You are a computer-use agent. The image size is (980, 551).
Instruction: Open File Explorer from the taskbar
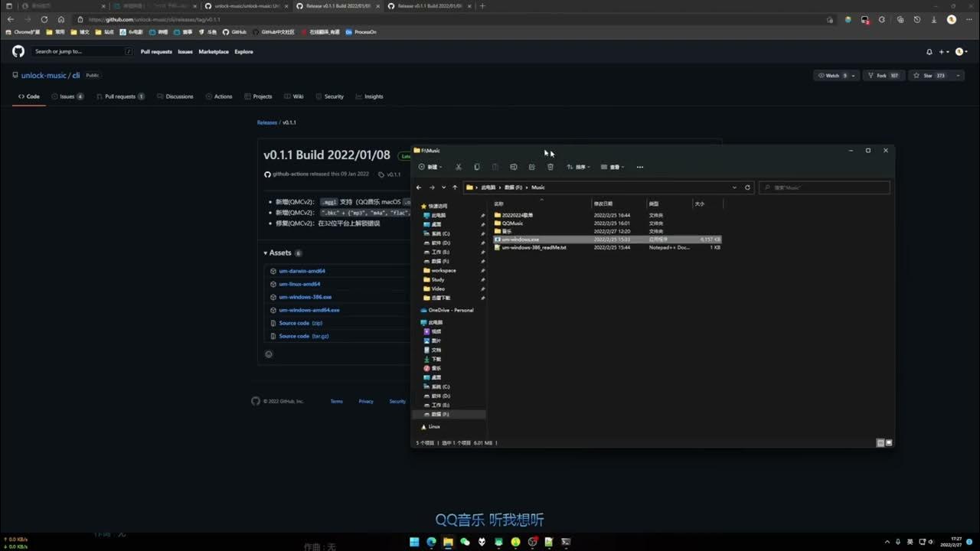pyautogui.click(x=448, y=542)
